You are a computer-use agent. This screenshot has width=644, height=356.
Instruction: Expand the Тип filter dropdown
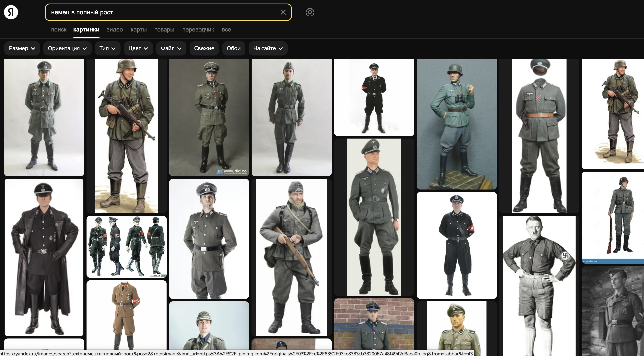(x=107, y=48)
